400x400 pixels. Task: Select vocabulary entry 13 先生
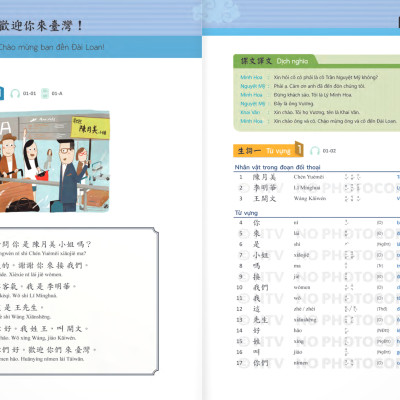pyautogui.click(x=317, y=320)
